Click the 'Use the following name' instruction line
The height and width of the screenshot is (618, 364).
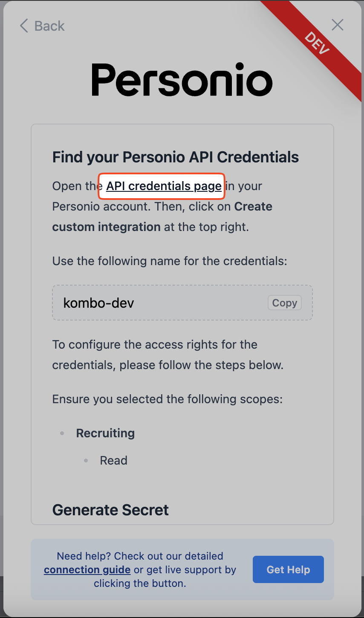click(x=170, y=261)
